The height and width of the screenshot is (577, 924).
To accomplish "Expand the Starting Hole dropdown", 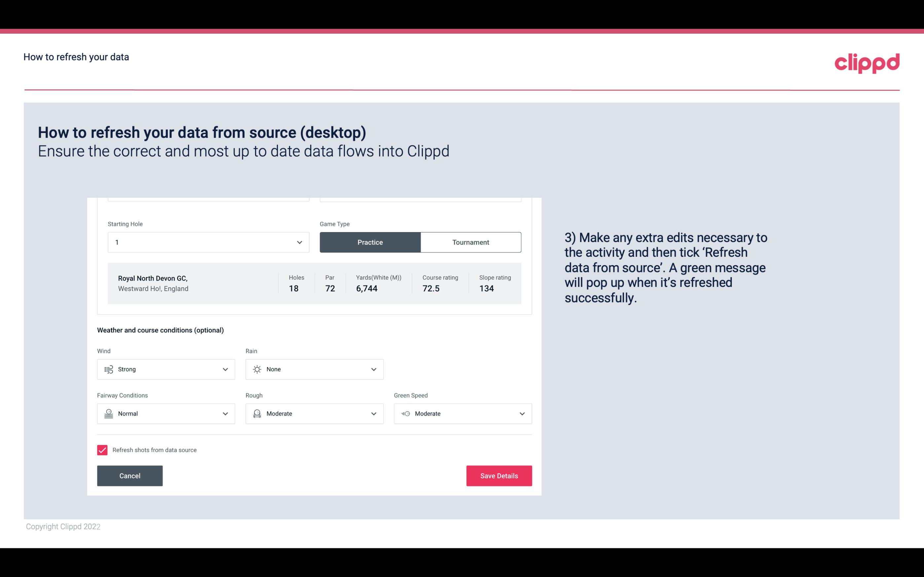I will point(299,242).
